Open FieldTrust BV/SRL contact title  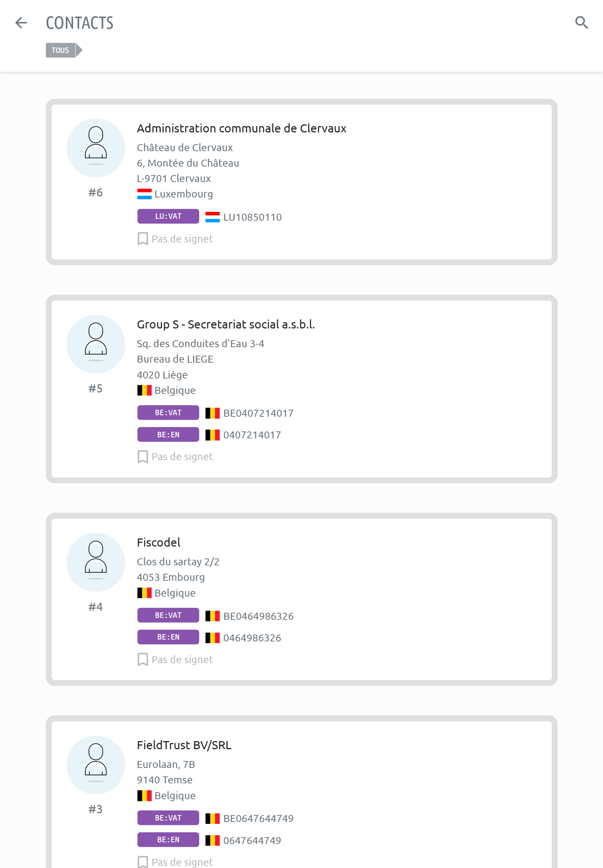click(x=184, y=745)
